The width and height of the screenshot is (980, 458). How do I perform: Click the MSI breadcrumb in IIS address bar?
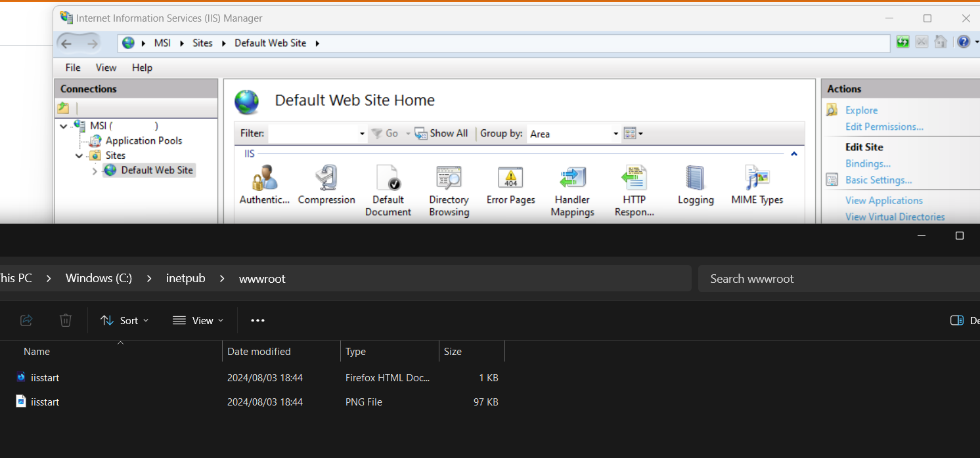(162, 43)
